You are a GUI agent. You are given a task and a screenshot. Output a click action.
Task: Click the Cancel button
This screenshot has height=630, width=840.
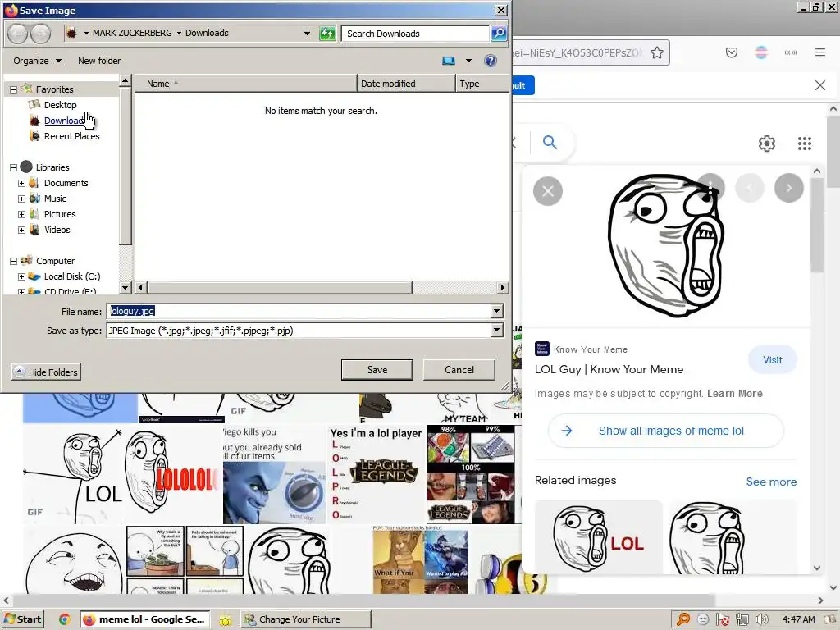tap(459, 370)
